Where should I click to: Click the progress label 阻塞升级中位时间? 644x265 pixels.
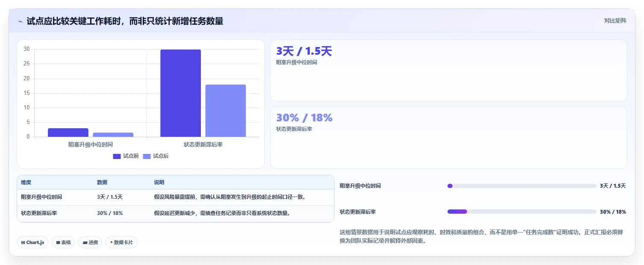tap(360, 186)
